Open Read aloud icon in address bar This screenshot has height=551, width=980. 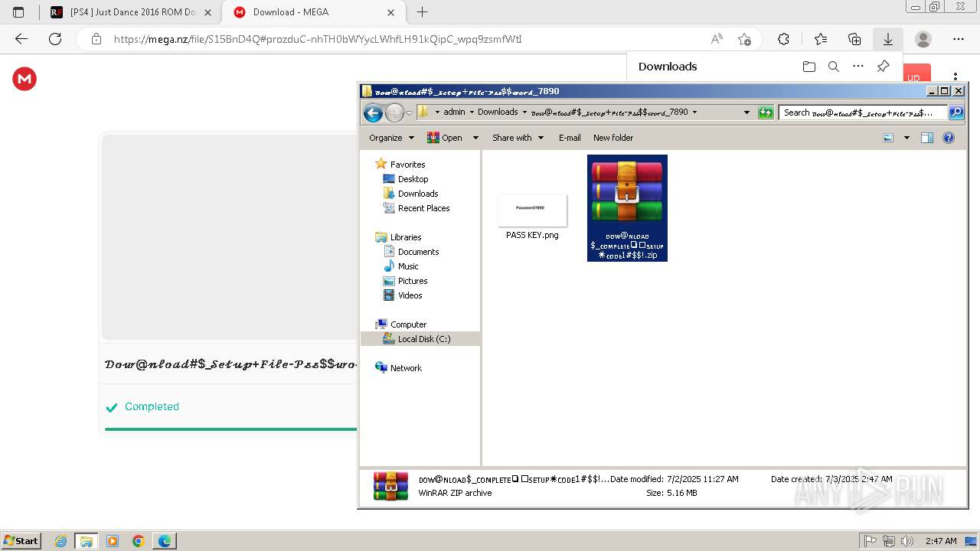click(x=717, y=39)
